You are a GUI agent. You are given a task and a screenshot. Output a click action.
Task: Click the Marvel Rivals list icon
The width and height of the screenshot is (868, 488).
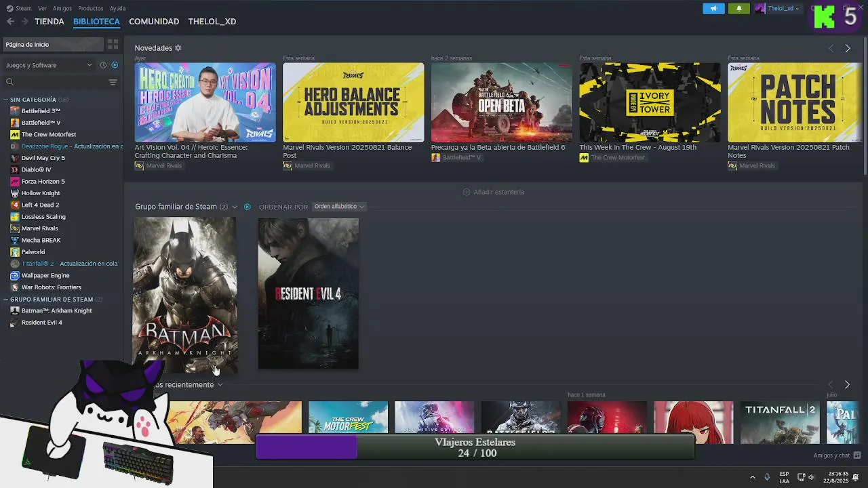point(15,228)
